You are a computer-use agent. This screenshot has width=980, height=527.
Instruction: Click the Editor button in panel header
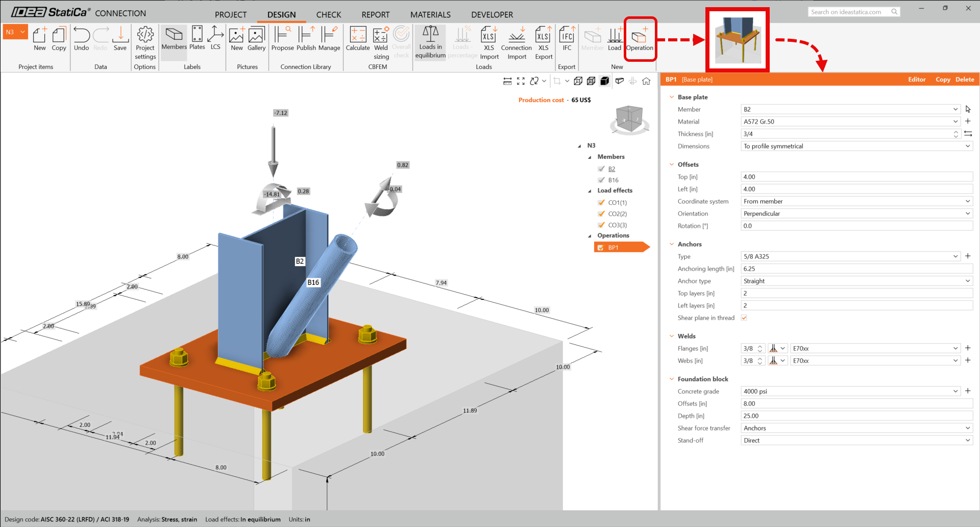(x=916, y=80)
